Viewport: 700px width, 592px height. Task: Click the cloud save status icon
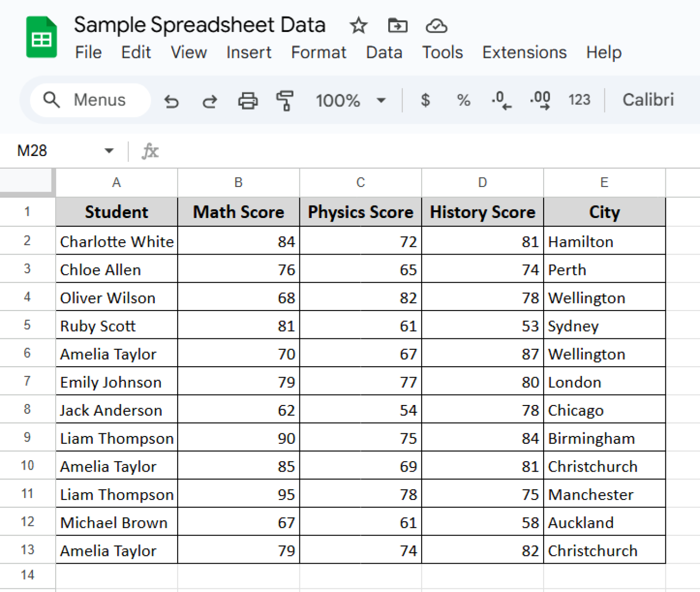[436, 26]
